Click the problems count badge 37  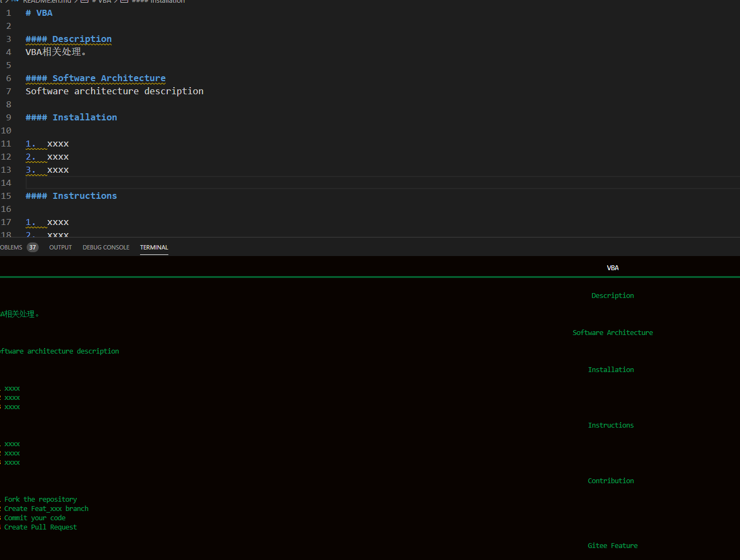point(33,247)
